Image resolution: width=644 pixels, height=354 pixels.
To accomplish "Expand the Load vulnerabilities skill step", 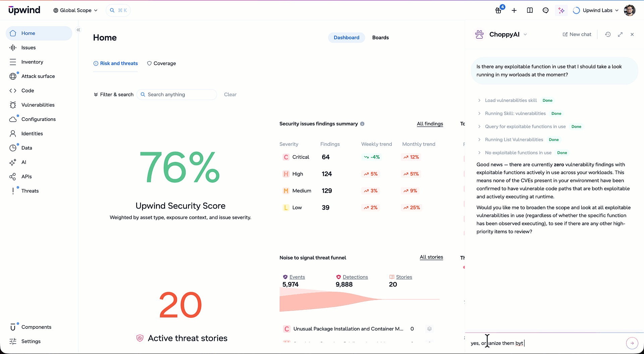I will point(511,100).
